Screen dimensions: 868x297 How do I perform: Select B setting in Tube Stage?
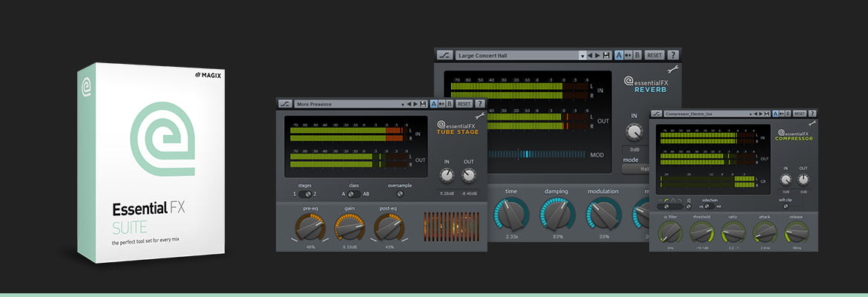point(449,104)
